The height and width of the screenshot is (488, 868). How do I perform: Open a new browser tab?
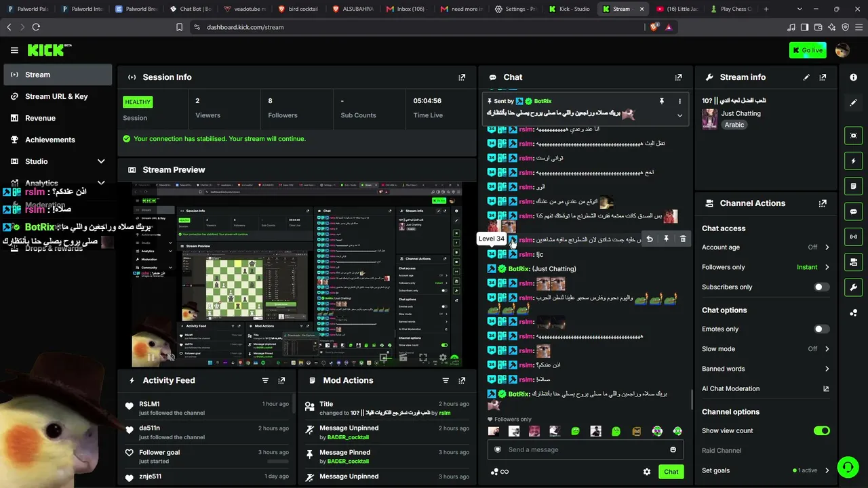click(x=766, y=9)
